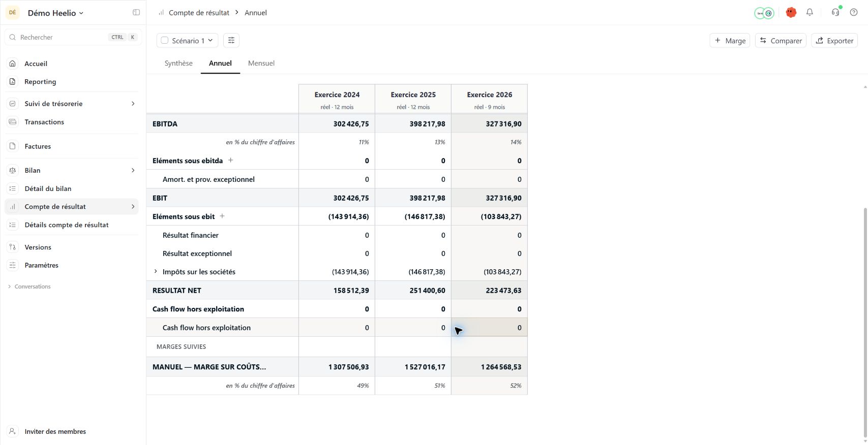
Task: Click the vertical page scrollbar
Action: pos(865,323)
